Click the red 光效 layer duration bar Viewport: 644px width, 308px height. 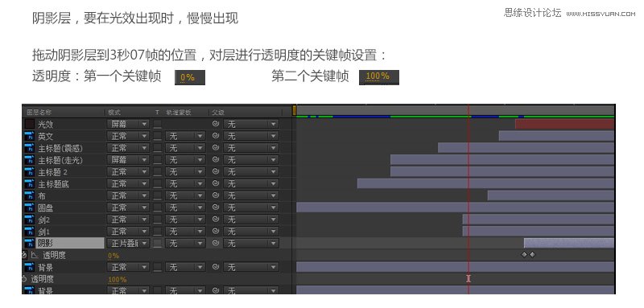pyautogui.click(x=565, y=124)
